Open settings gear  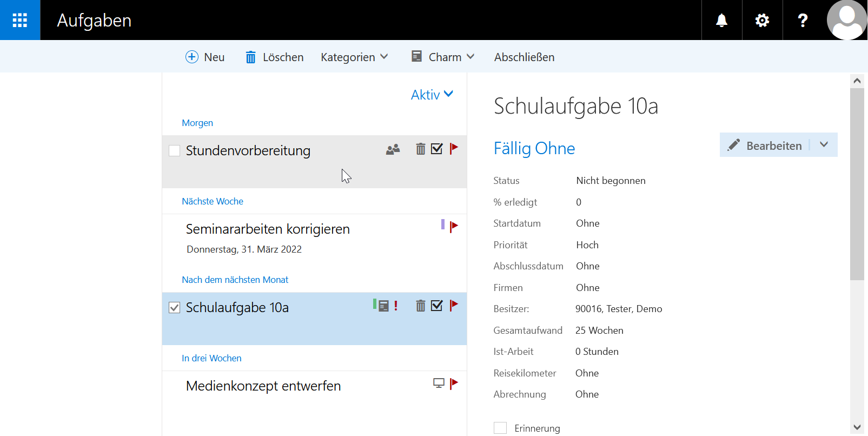762,20
